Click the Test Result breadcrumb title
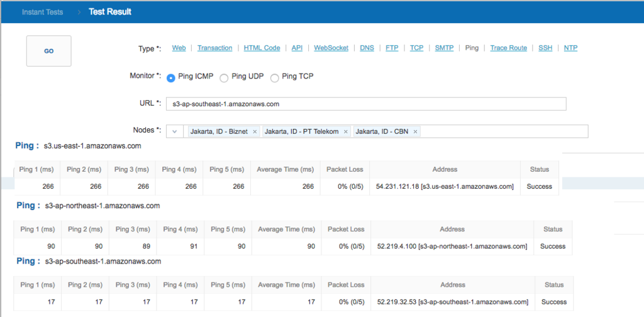The height and width of the screenshot is (317, 644). click(110, 12)
